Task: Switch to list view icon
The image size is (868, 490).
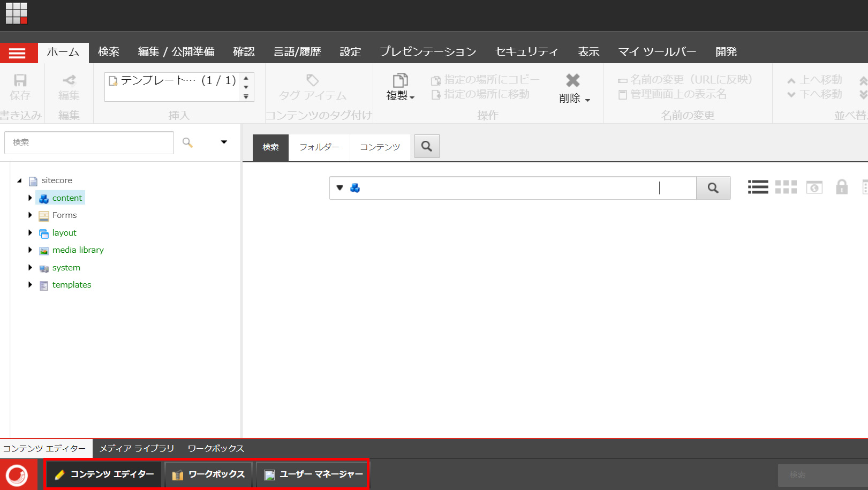Action: point(758,187)
